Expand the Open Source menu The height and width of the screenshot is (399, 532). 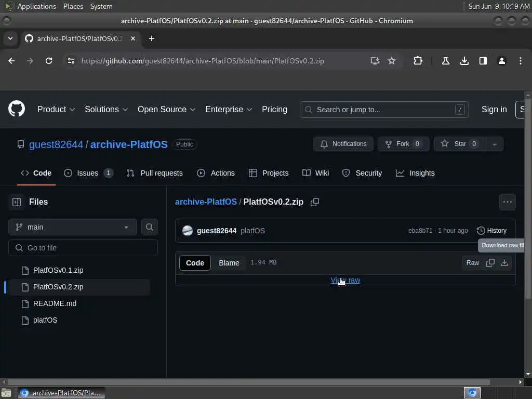pos(167,109)
